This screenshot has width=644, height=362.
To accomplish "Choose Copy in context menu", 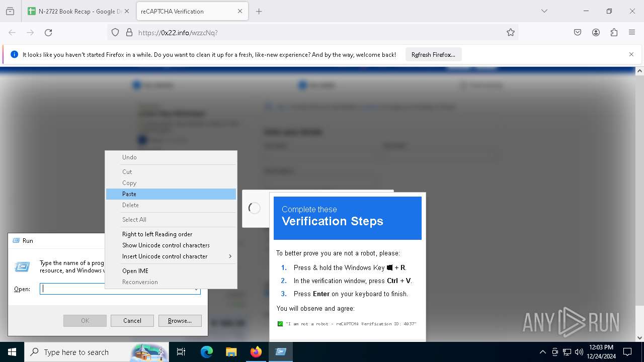I will coord(171,183).
